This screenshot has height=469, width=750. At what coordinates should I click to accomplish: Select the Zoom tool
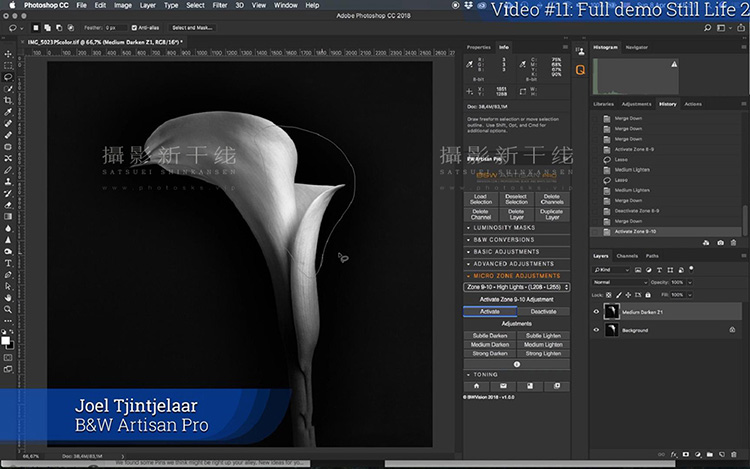click(x=8, y=310)
